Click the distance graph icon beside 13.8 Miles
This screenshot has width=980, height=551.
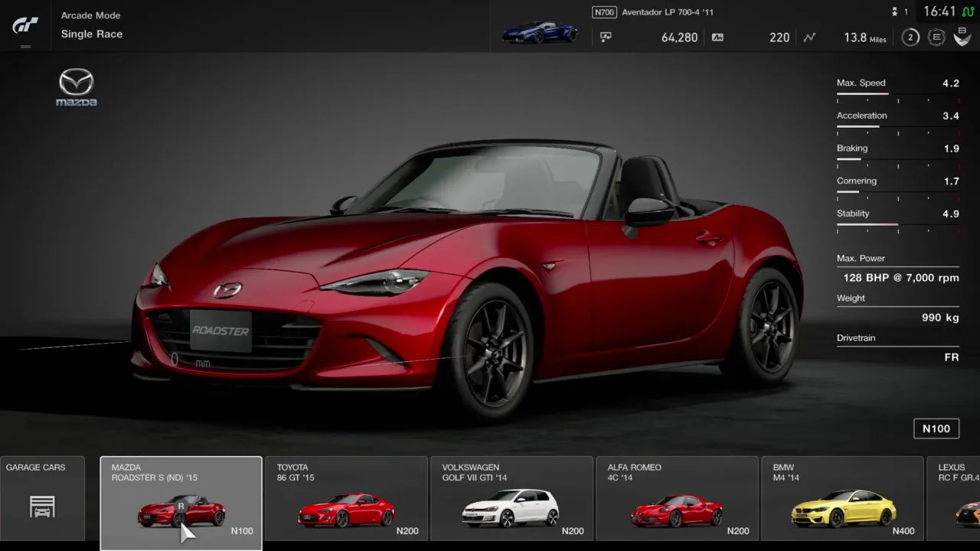pos(809,37)
